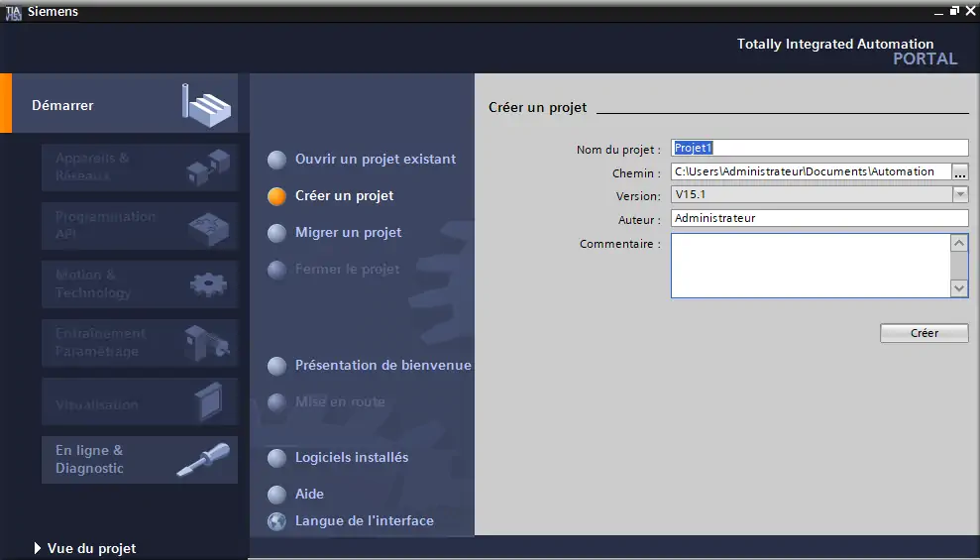This screenshot has width=980, height=560.
Task: Switch to Vue du projet
Action: click(92, 549)
